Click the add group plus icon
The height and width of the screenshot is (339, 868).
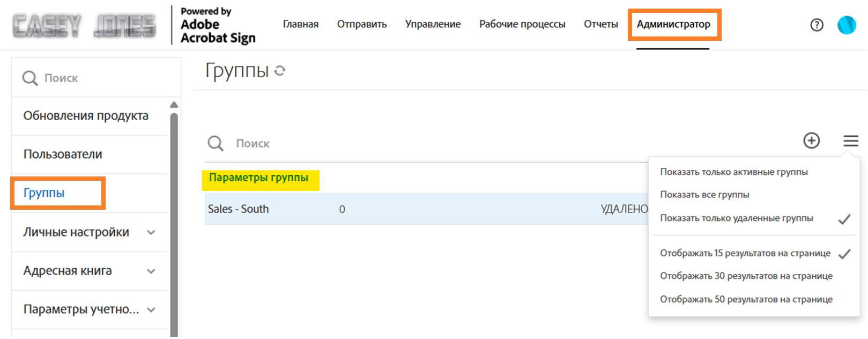pyautogui.click(x=811, y=141)
